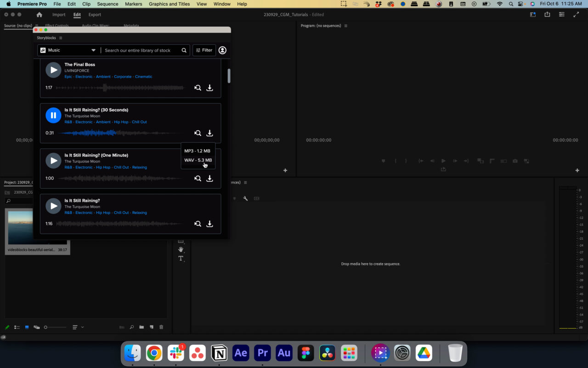Select the Hand tool in the tools panel
Viewport: 588px width, 368px height.
181,249
